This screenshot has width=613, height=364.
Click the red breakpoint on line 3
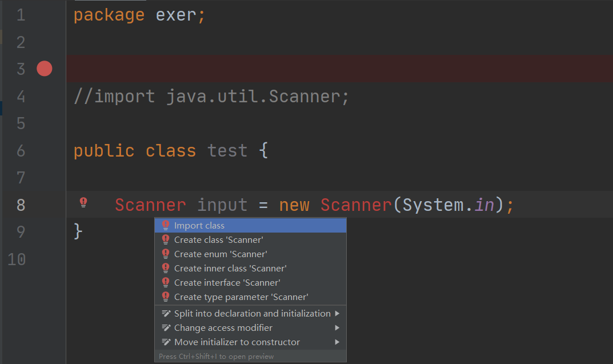click(43, 69)
